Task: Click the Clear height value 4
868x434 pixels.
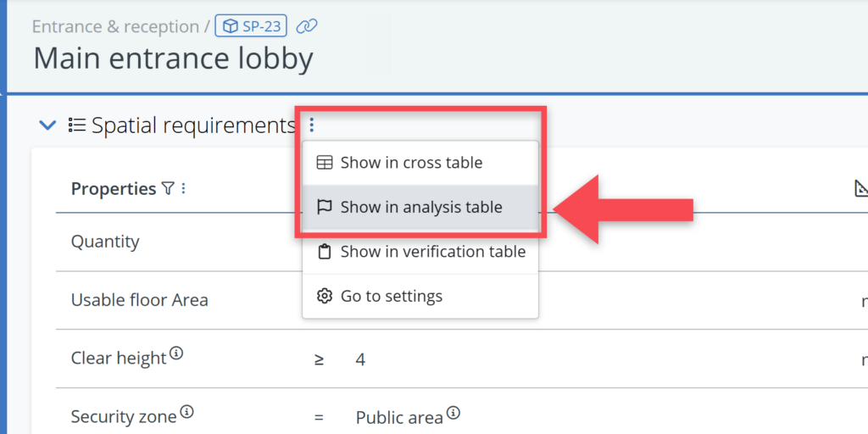Action: [x=360, y=359]
